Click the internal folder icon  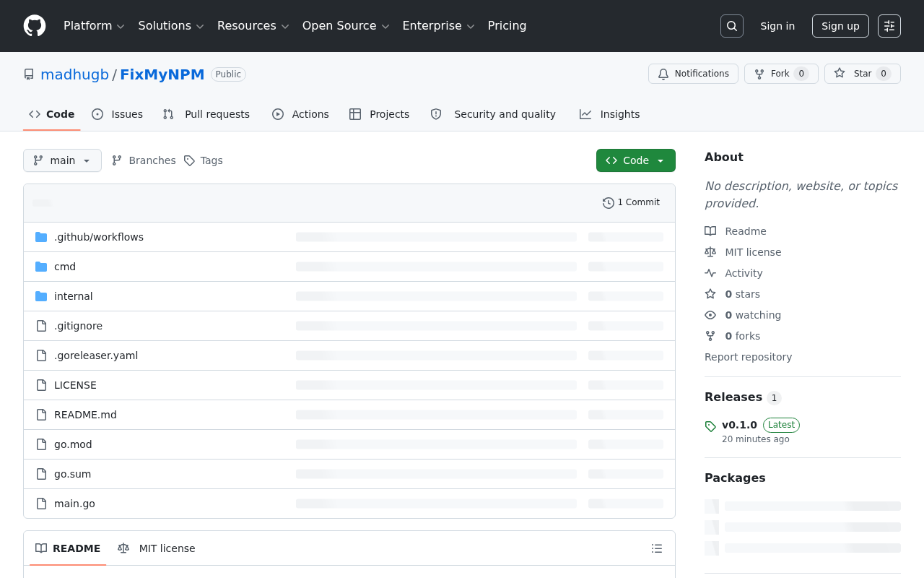click(41, 296)
